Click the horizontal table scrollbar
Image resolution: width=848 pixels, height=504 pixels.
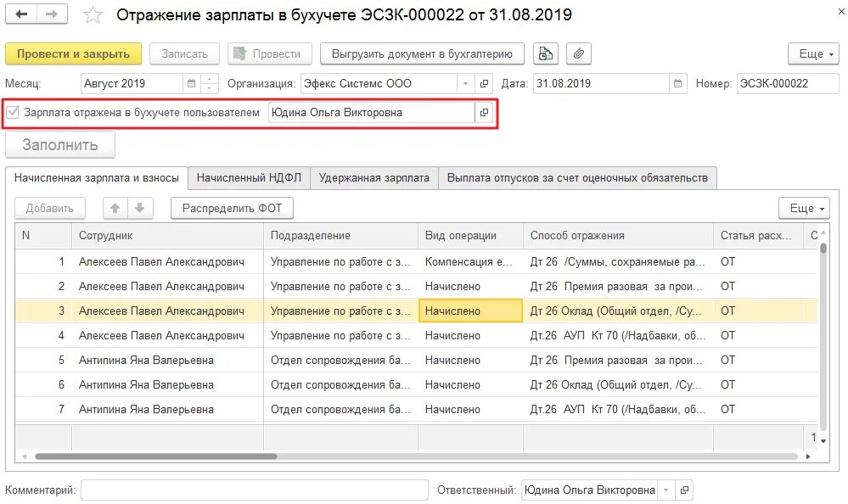[155, 456]
